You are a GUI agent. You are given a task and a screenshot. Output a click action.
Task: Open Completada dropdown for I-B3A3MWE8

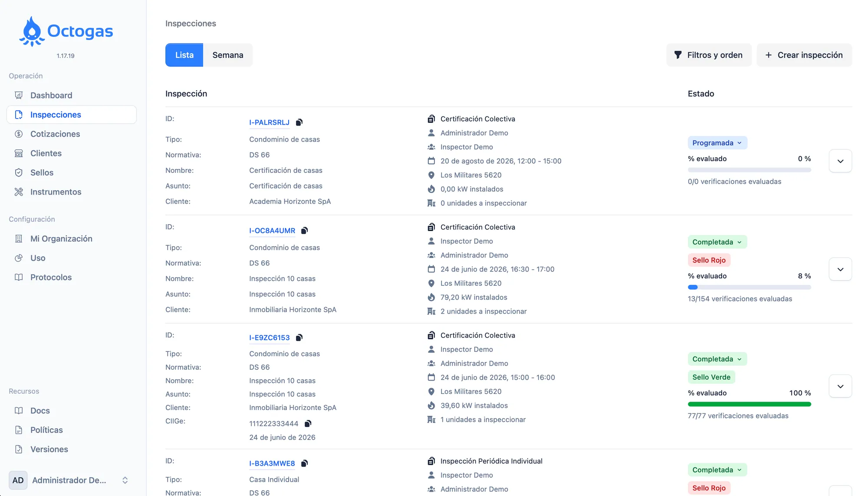tap(717, 470)
